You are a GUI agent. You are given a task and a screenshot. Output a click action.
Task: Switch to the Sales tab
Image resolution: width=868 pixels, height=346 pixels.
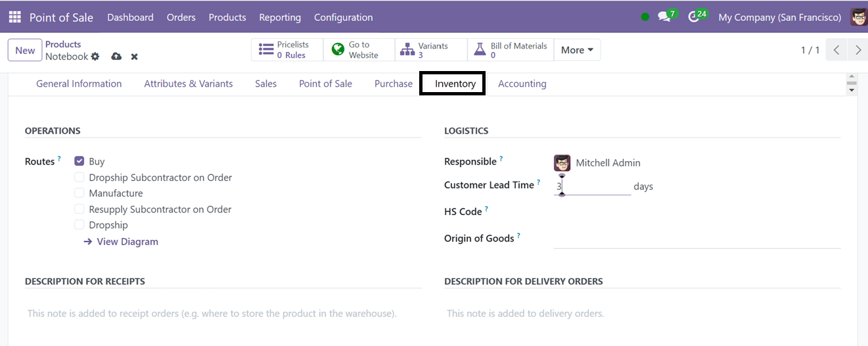pos(266,84)
